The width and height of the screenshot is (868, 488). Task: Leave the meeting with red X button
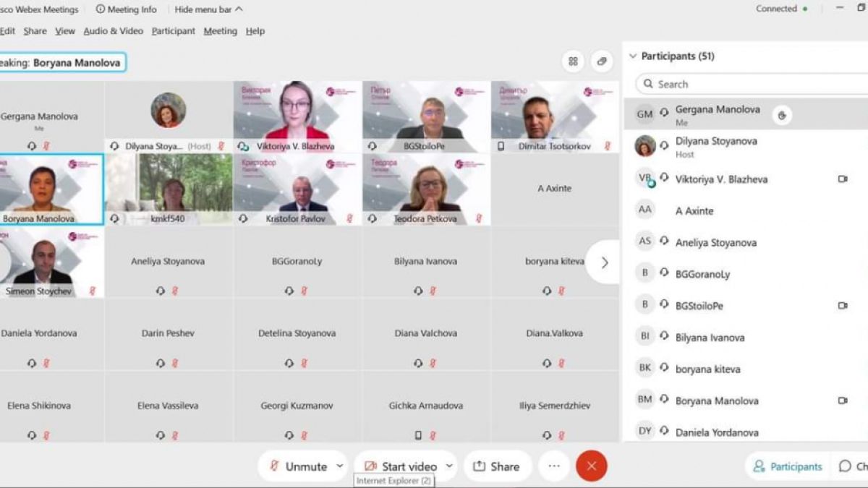tap(591, 466)
